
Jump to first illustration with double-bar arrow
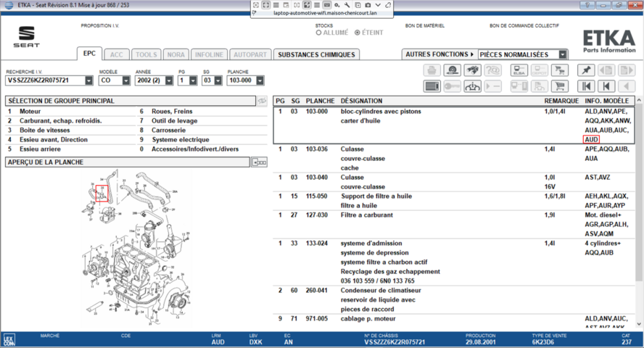point(586,86)
